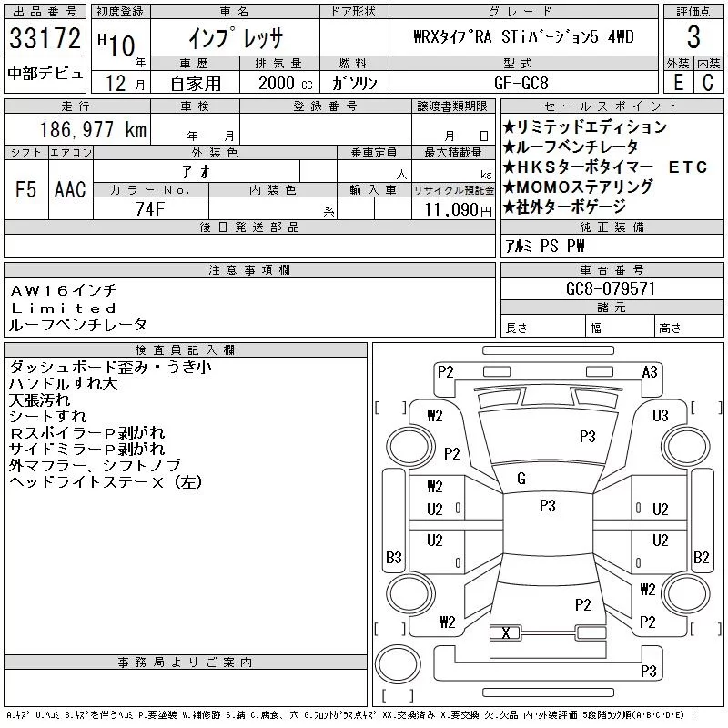Click inspector note ハンドルすれ大
Viewport: 728px width, 728px height.
pos(63,383)
